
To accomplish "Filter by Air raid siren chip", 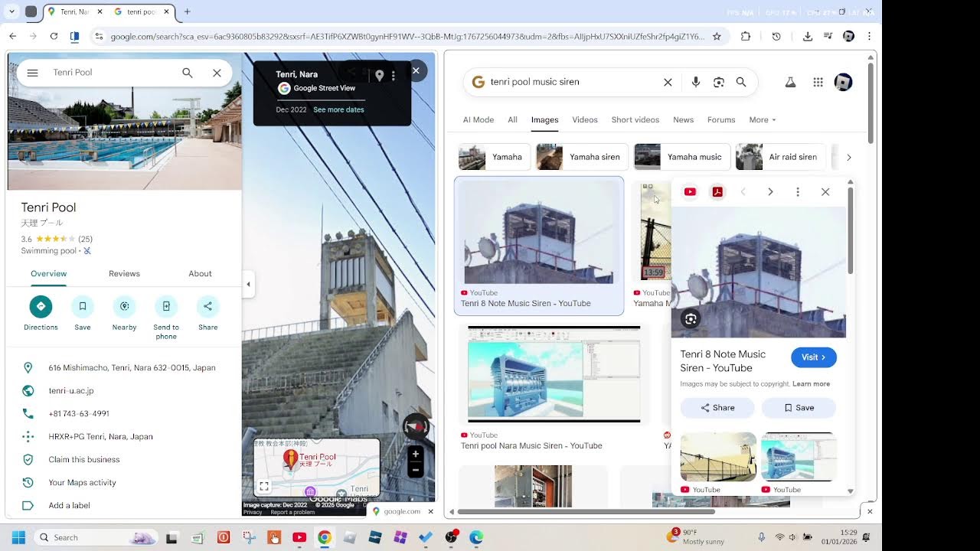I will tap(781, 157).
